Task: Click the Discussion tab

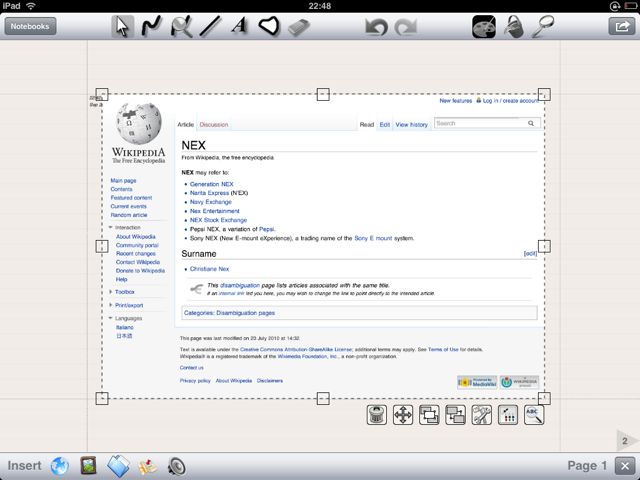Action: 214,124
